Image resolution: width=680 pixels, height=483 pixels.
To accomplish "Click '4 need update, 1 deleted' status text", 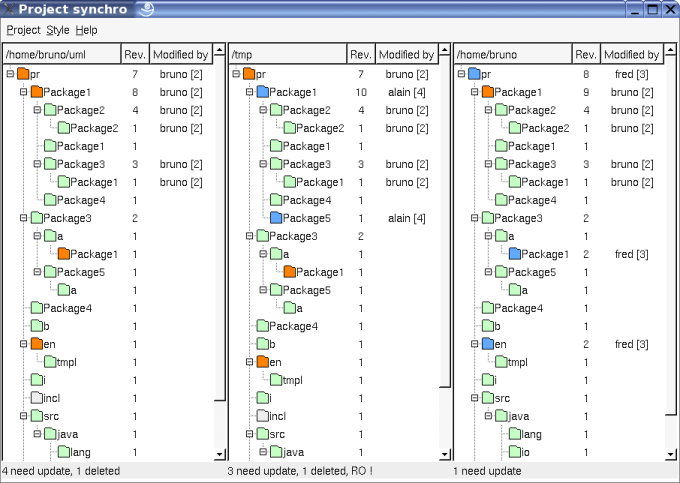I will click(x=61, y=471).
